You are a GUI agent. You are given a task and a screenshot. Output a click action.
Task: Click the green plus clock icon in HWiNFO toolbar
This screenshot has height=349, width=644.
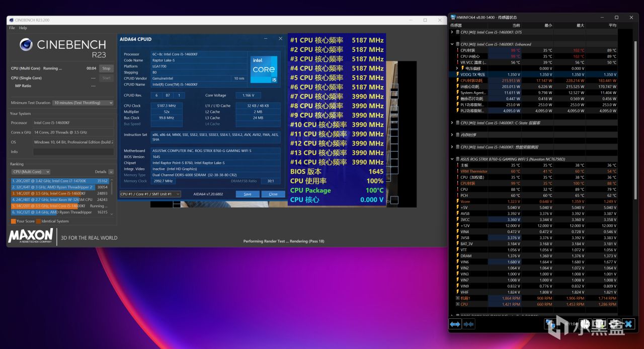599,324
